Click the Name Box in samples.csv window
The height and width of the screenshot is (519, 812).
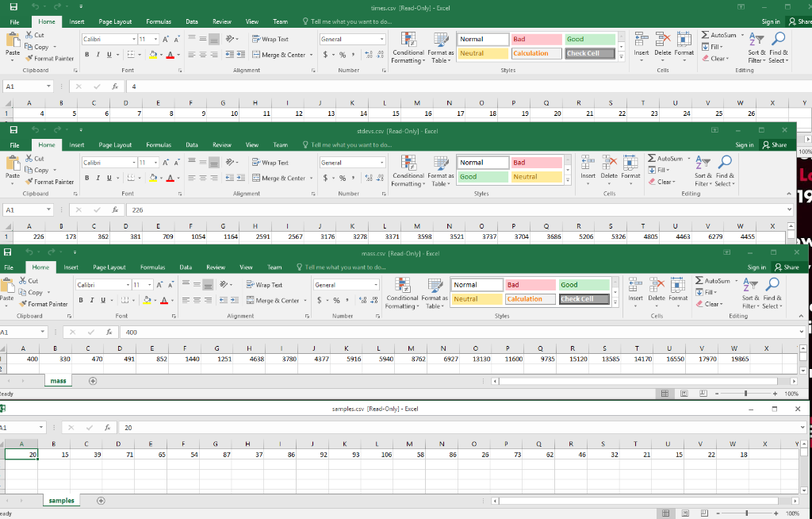tap(20, 427)
